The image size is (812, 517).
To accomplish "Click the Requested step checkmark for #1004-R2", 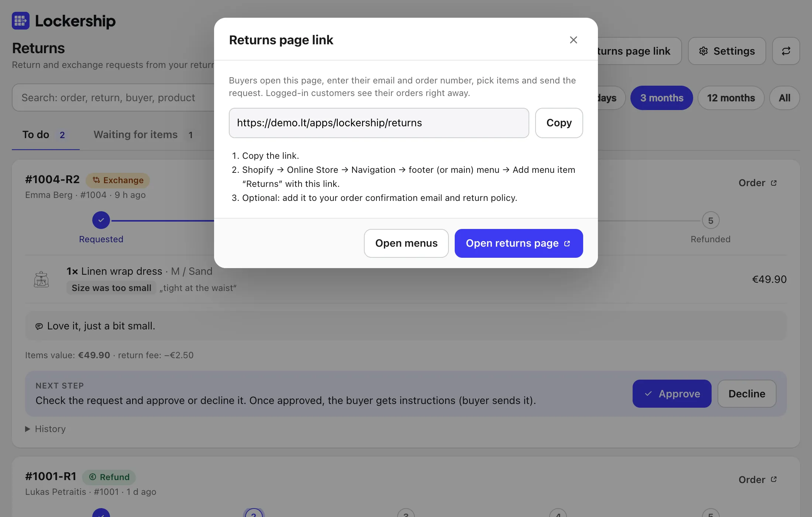I will pyautogui.click(x=101, y=220).
